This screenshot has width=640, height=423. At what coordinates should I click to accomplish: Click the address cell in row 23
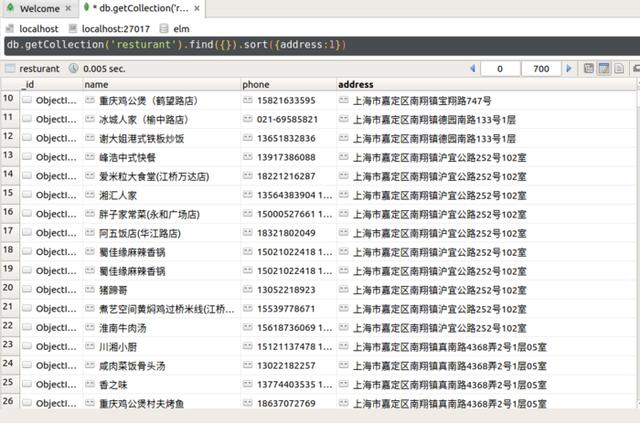[487, 347]
